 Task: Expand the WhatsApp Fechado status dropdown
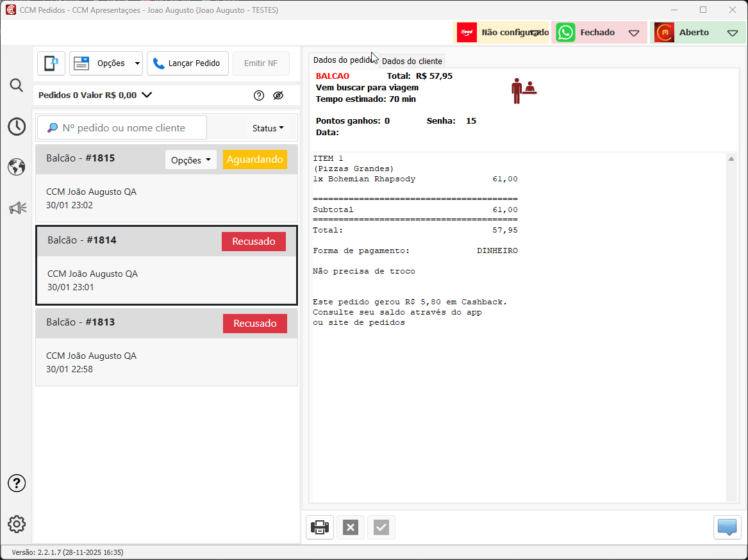click(x=633, y=33)
